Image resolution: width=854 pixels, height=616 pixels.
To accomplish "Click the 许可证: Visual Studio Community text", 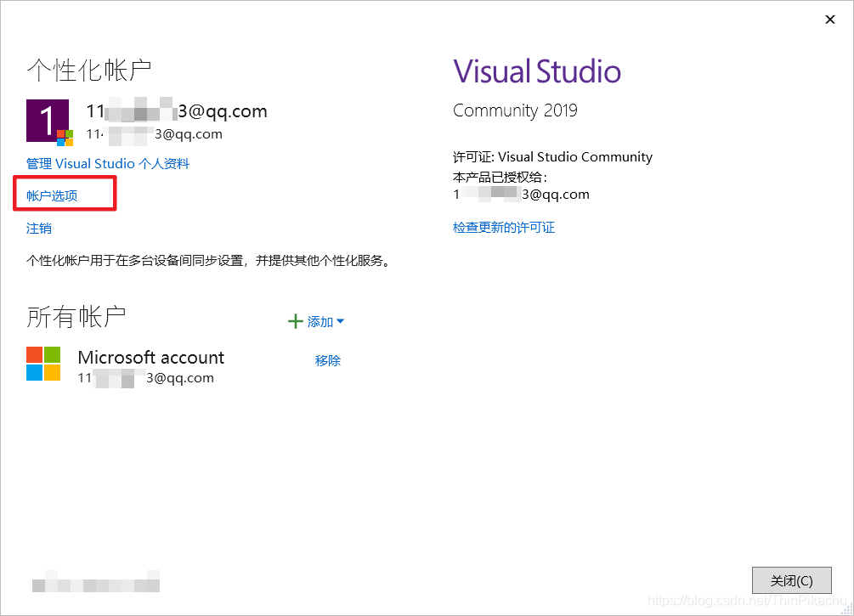I will pyautogui.click(x=552, y=157).
